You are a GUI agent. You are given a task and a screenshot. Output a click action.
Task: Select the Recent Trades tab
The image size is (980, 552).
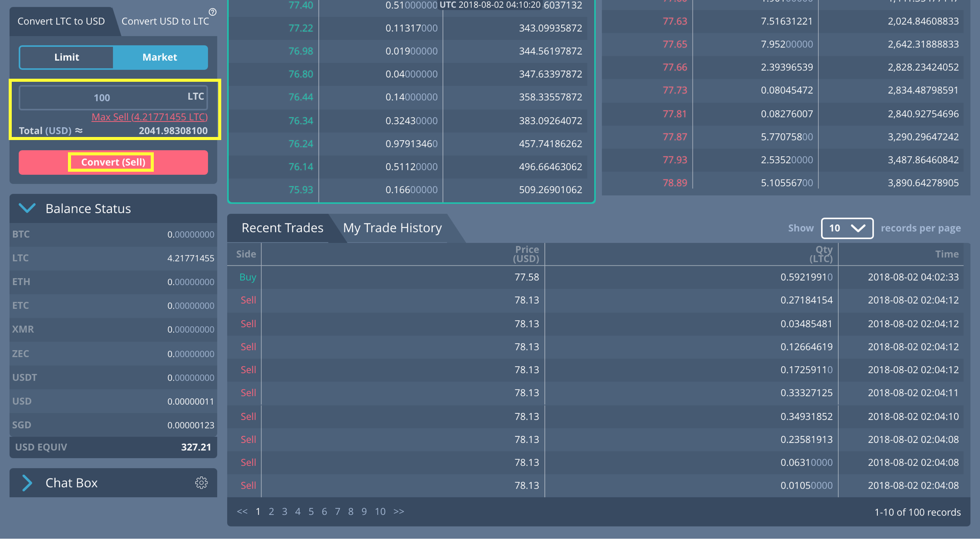[282, 228]
